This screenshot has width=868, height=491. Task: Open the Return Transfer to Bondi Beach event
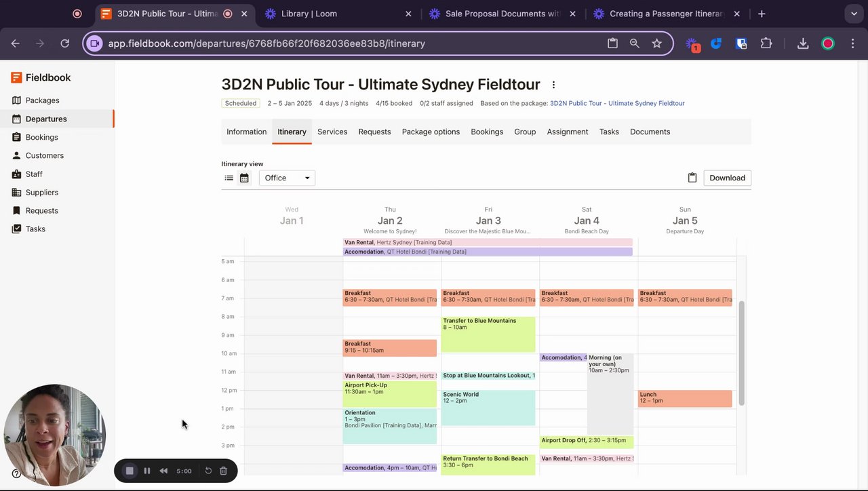pyautogui.click(x=488, y=465)
